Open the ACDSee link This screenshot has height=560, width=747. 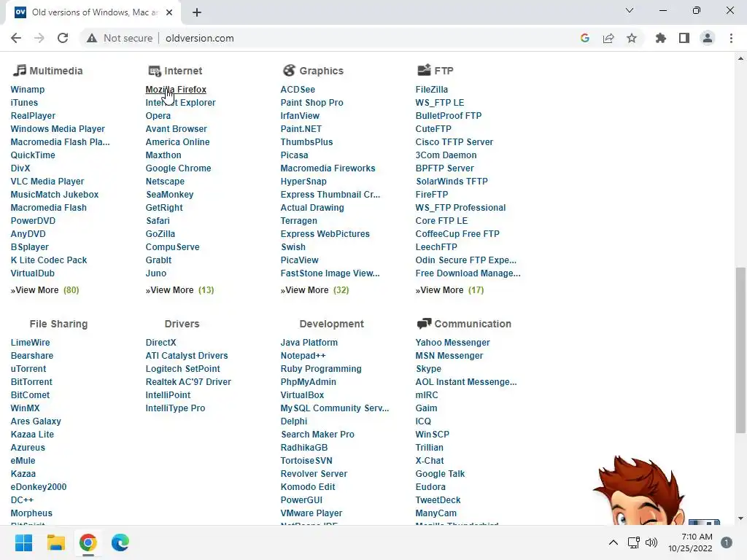pos(298,90)
